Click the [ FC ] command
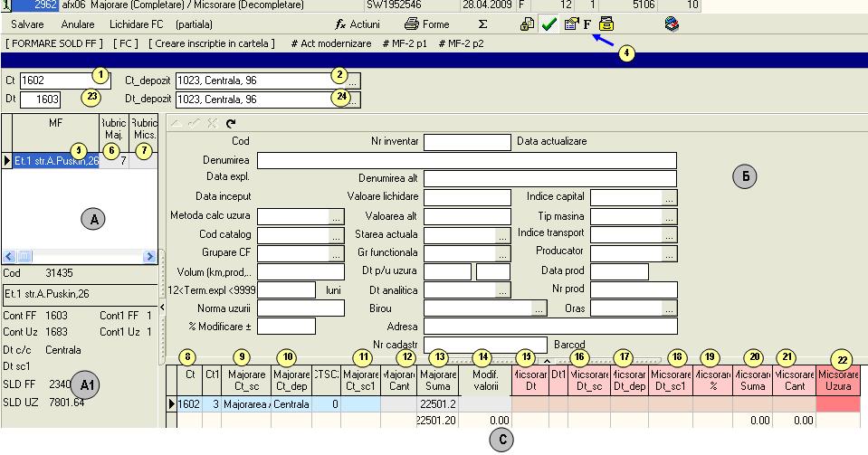Viewport: 868px width, 455px height. tap(126, 43)
